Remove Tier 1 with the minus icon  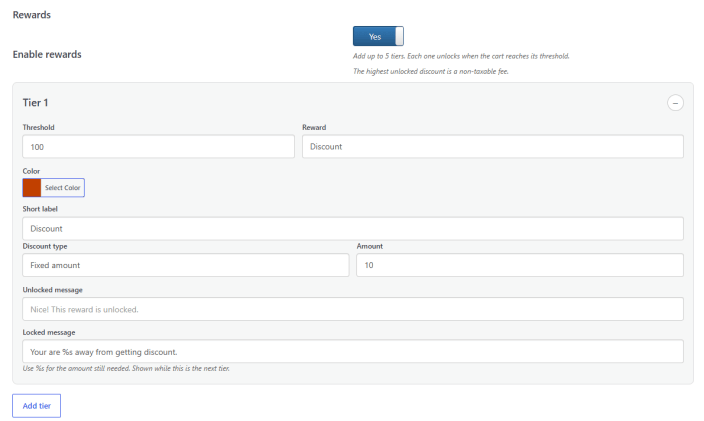(675, 103)
